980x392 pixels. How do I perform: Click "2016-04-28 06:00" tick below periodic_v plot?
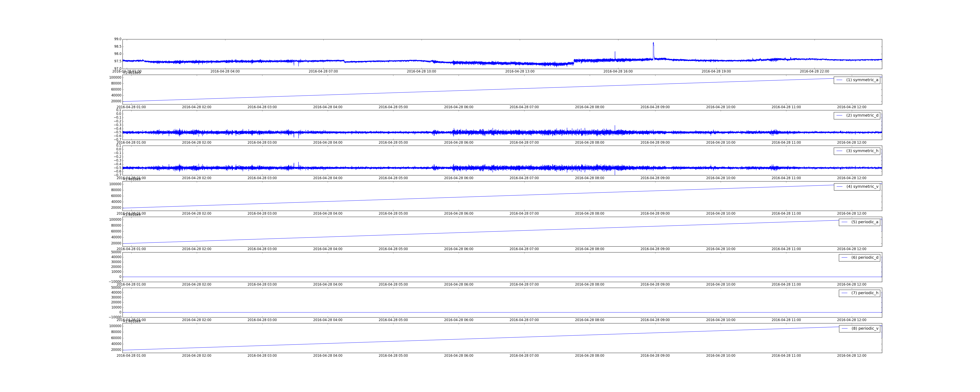[x=459, y=356]
